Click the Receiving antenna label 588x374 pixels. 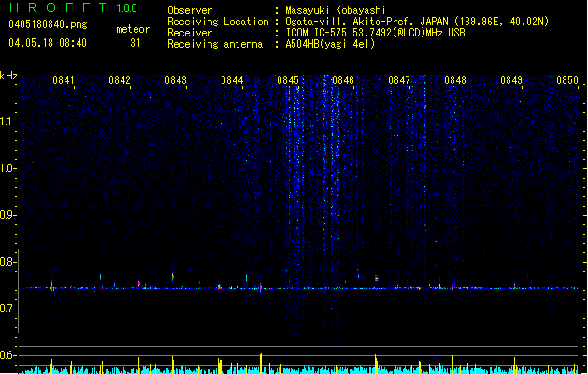(215, 44)
